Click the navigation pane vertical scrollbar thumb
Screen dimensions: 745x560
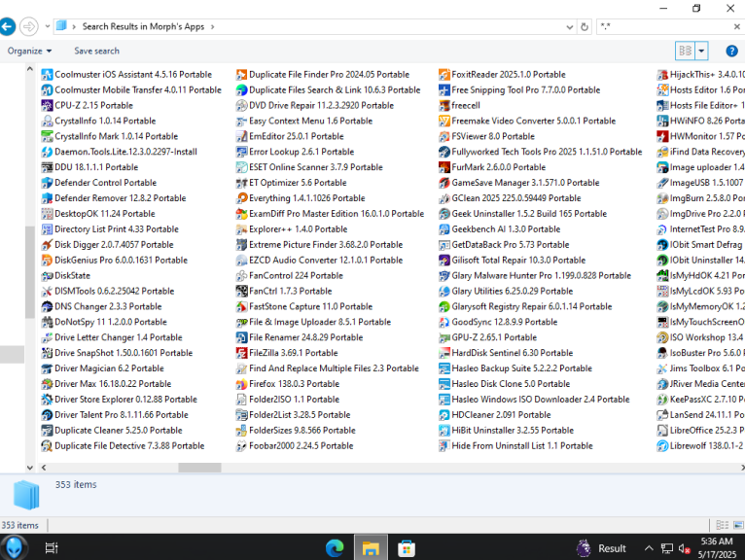click(x=30, y=271)
